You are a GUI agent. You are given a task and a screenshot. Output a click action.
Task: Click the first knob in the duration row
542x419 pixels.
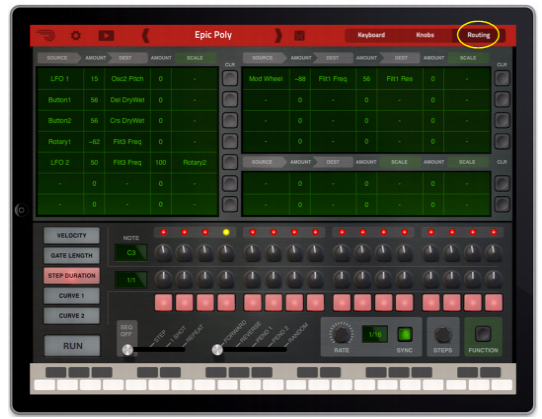click(163, 279)
